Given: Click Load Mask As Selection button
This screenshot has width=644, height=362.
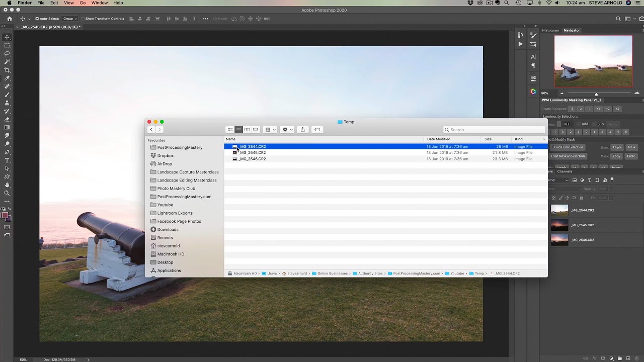Looking at the screenshot, I should [x=568, y=156].
